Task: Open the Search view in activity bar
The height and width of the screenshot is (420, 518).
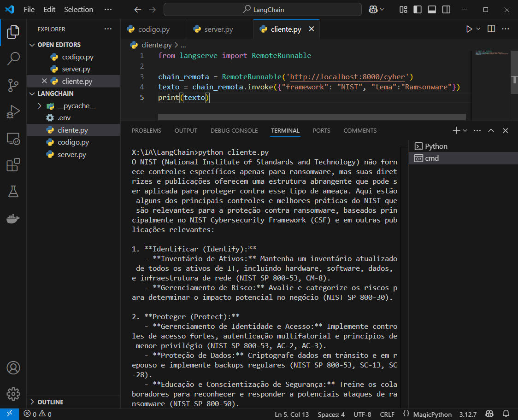Action: [x=13, y=58]
